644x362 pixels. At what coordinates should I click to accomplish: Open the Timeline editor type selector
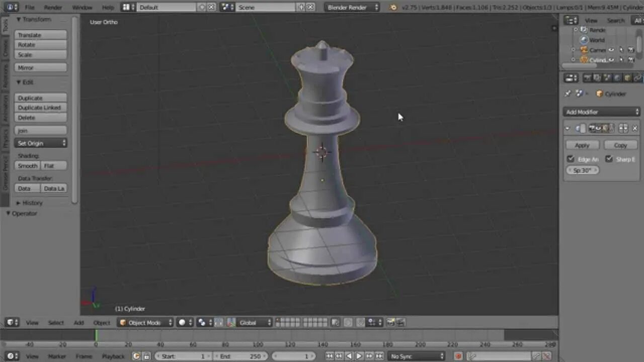coord(12,356)
